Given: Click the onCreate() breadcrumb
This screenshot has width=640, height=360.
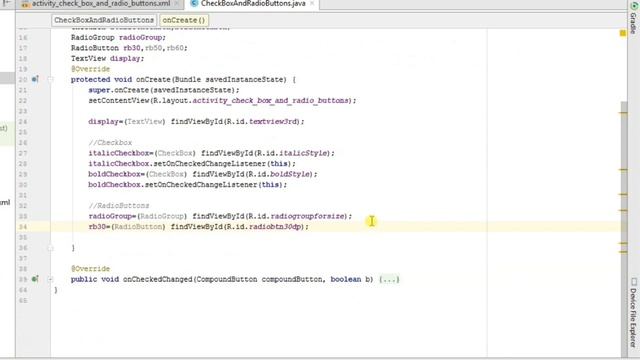Looking at the screenshot, I should coord(184,20).
